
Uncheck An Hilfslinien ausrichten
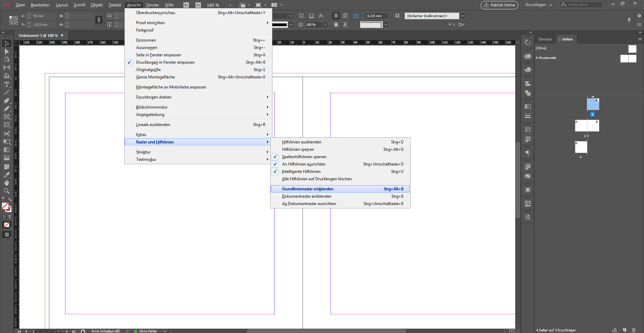303,164
